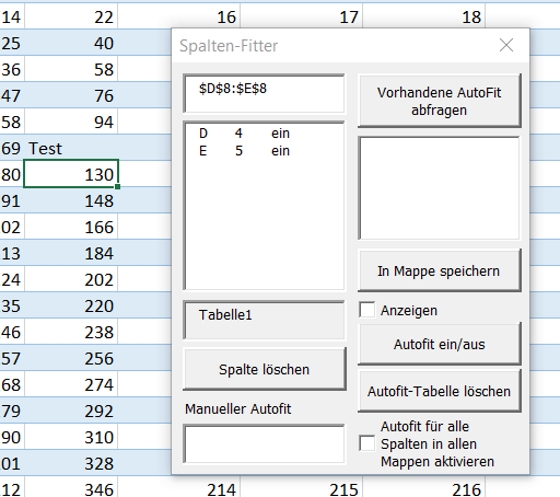Screen dimensions: 560x497
Task: Select the cell with value 310
Action: tap(71, 437)
